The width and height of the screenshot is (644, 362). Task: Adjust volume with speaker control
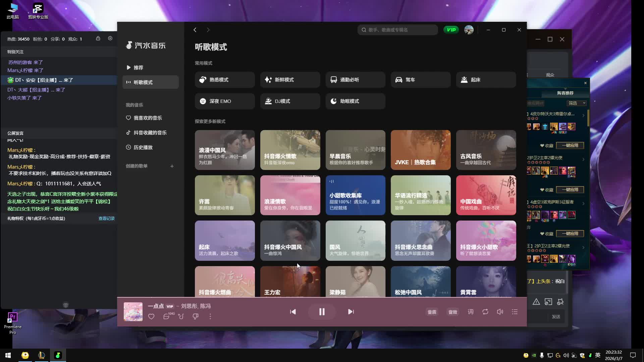(x=500, y=312)
